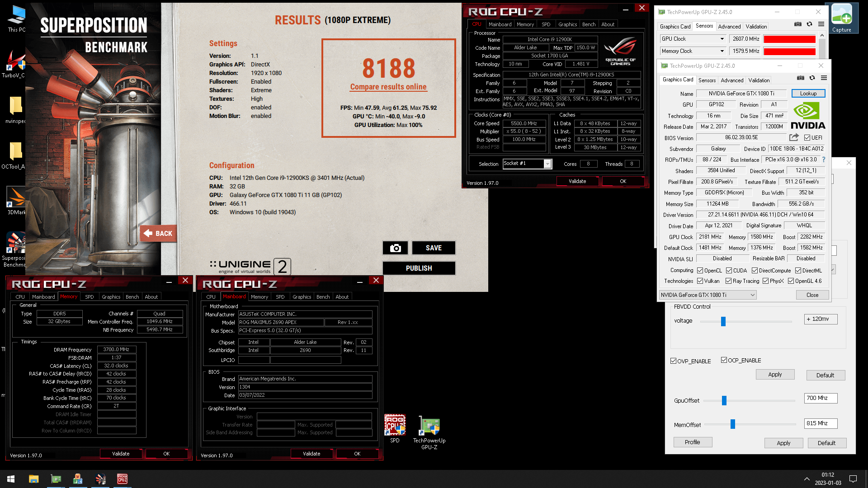
Task: Click the PUBLISH button
Action: pyautogui.click(x=419, y=268)
